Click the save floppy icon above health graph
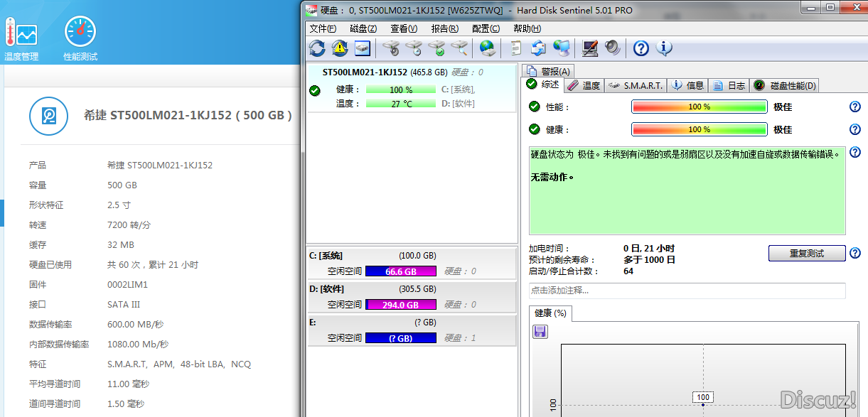Image resolution: width=868 pixels, height=417 pixels. (x=540, y=331)
